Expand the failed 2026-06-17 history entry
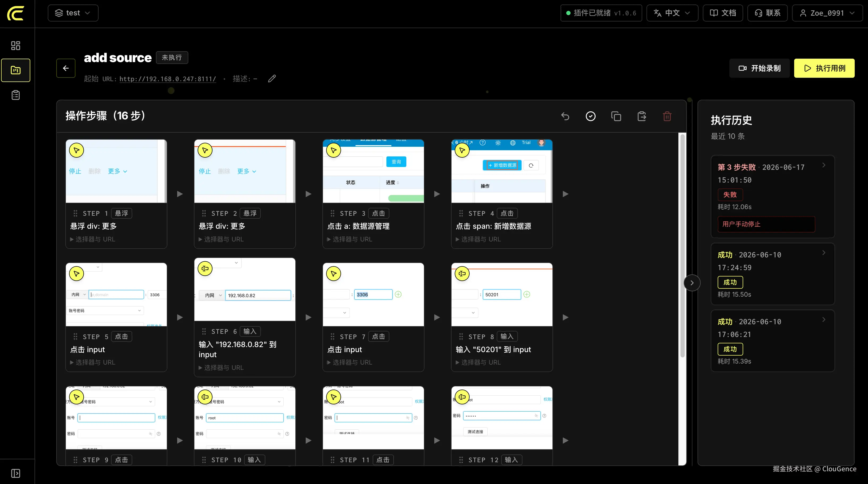The width and height of the screenshot is (868, 484). (x=824, y=165)
